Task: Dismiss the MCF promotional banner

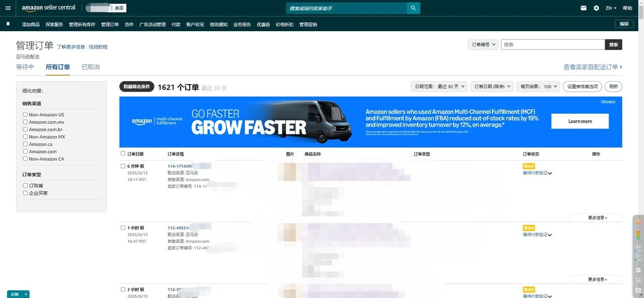Action: coord(608,102)
